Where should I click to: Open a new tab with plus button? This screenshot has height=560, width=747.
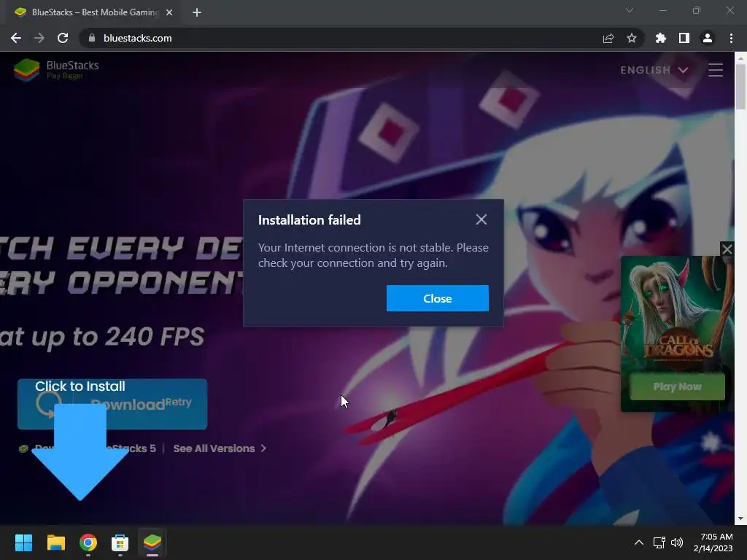coord(197,12)
